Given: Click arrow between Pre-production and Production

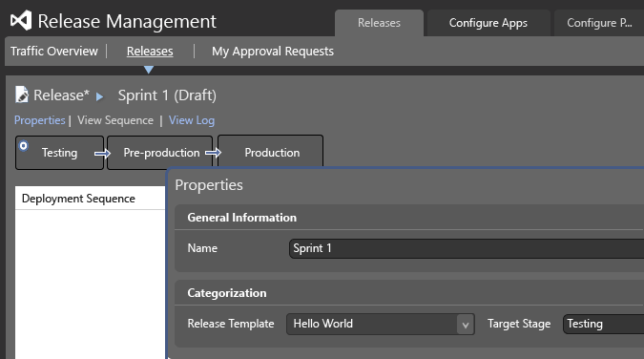Looking at the screenshot, I should (213, 153).
